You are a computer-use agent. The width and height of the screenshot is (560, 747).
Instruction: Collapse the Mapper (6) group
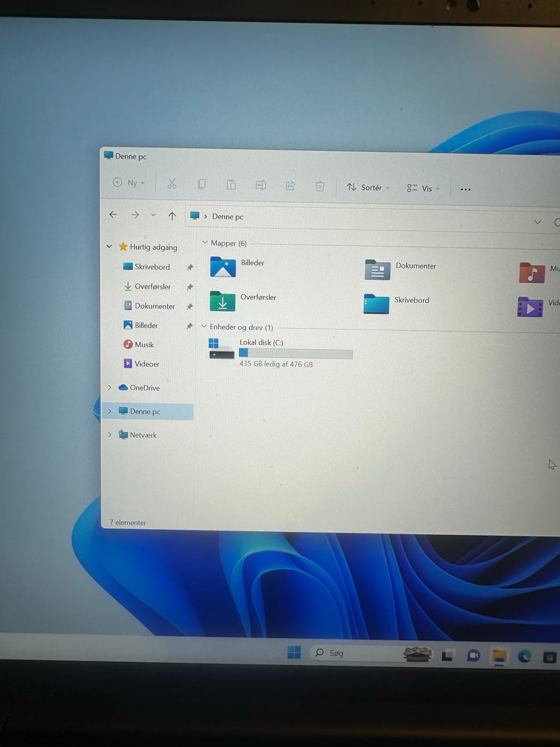point(204,242)
